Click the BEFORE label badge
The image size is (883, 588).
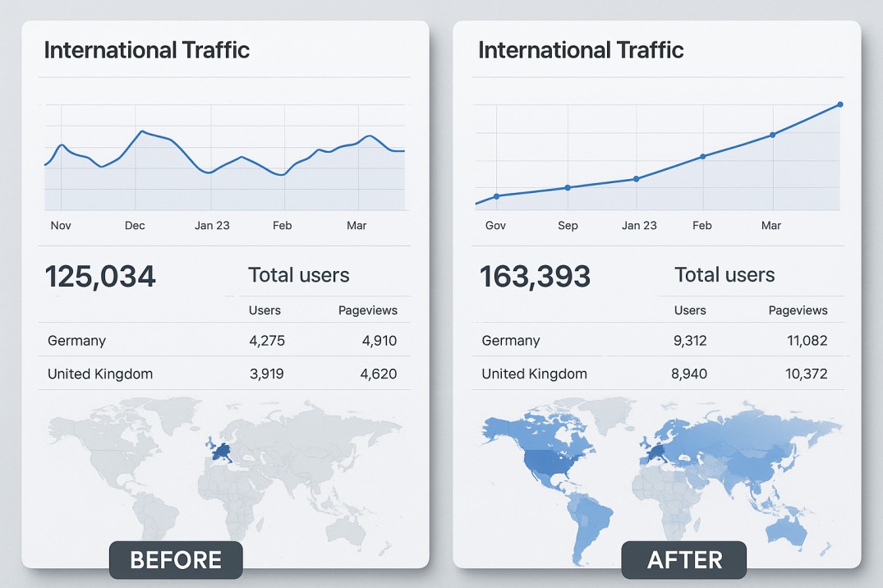176,560
